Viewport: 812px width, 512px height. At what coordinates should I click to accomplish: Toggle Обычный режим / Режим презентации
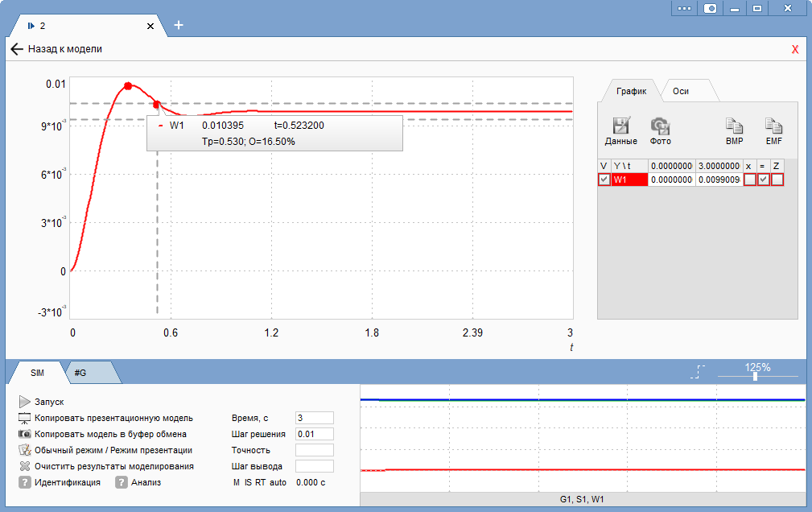105,450
